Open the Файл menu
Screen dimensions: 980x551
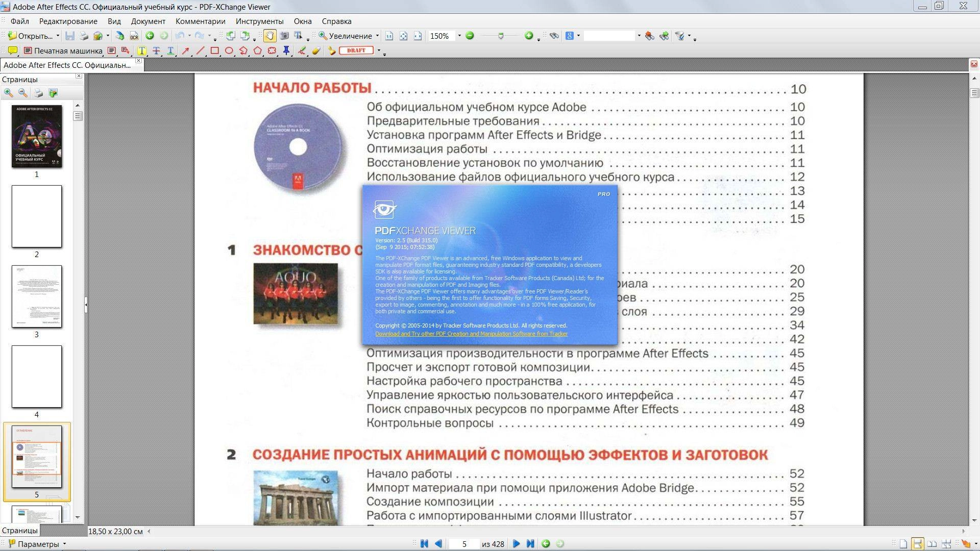click(20, 21)
